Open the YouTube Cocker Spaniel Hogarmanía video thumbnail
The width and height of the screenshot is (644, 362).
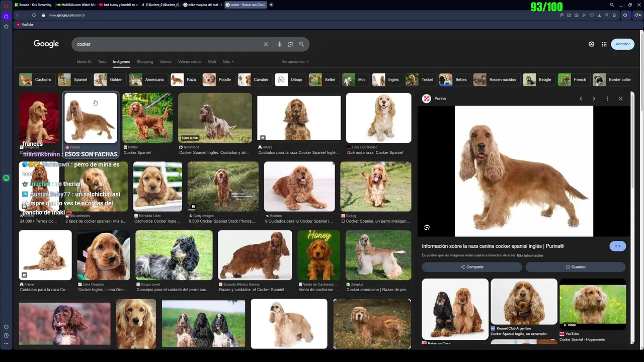[x=593, y=304]
